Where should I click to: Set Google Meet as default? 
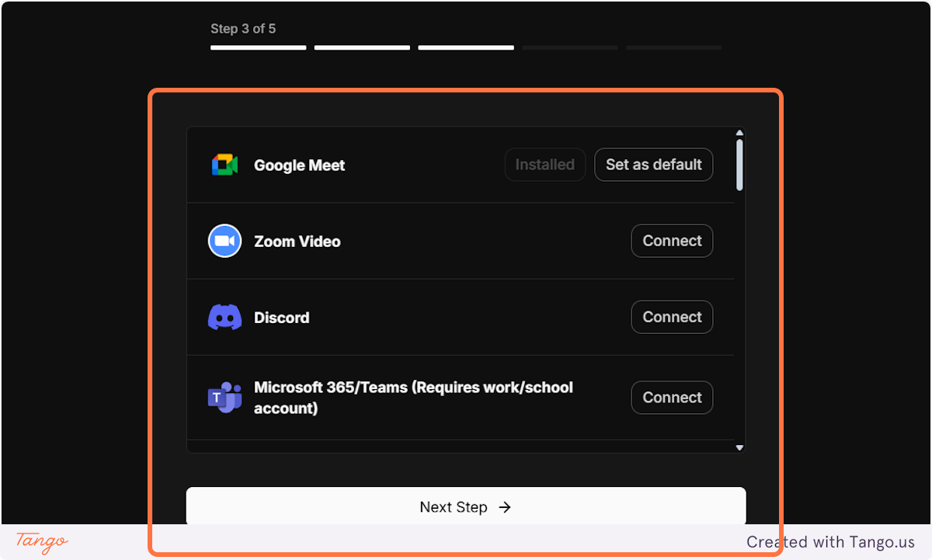(653, 165)
